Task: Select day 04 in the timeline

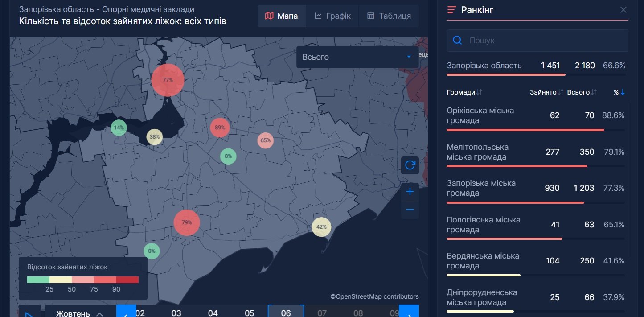Action: click(213, 313)
